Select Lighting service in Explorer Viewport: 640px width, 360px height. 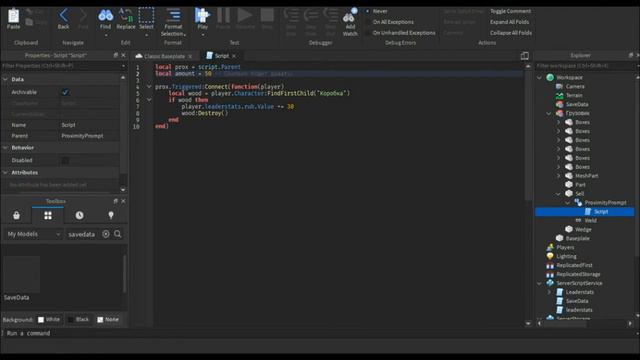pos(566,256)
